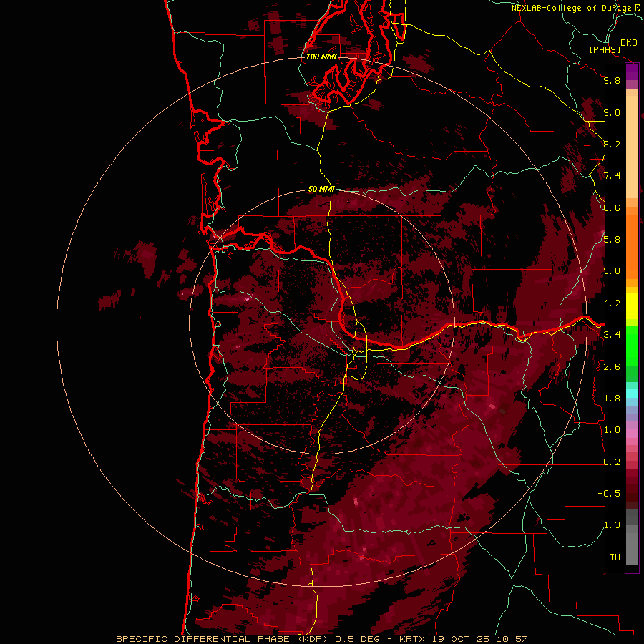Click the 0.2 value on color scale
This screenshot has height=644, width=644.
pos(612,462)
